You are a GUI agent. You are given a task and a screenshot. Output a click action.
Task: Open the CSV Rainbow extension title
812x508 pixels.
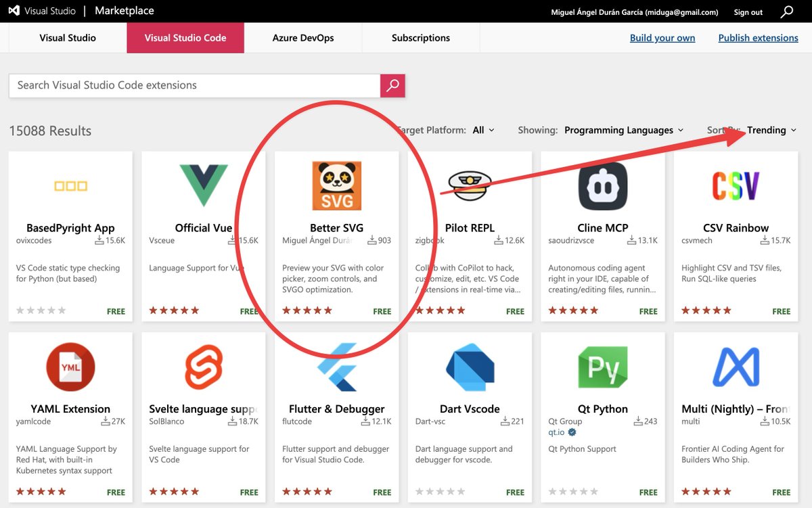pos(736,228)
